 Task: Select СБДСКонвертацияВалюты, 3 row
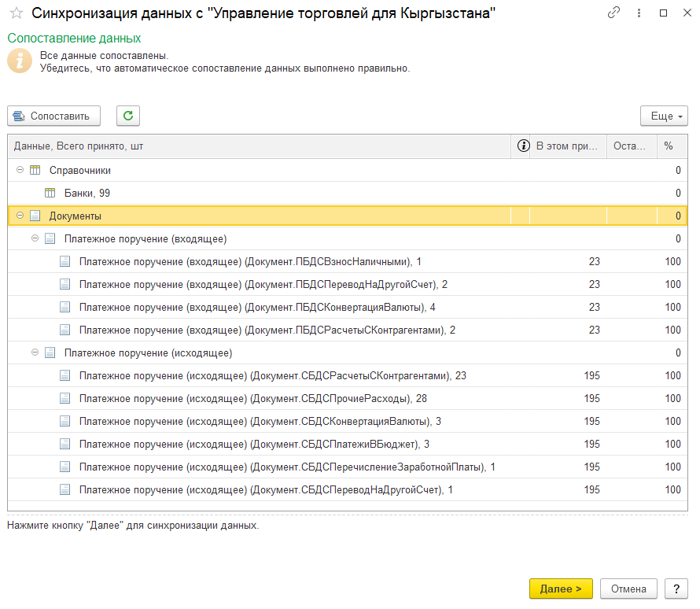pyautogui.click(x=348, y=421)
